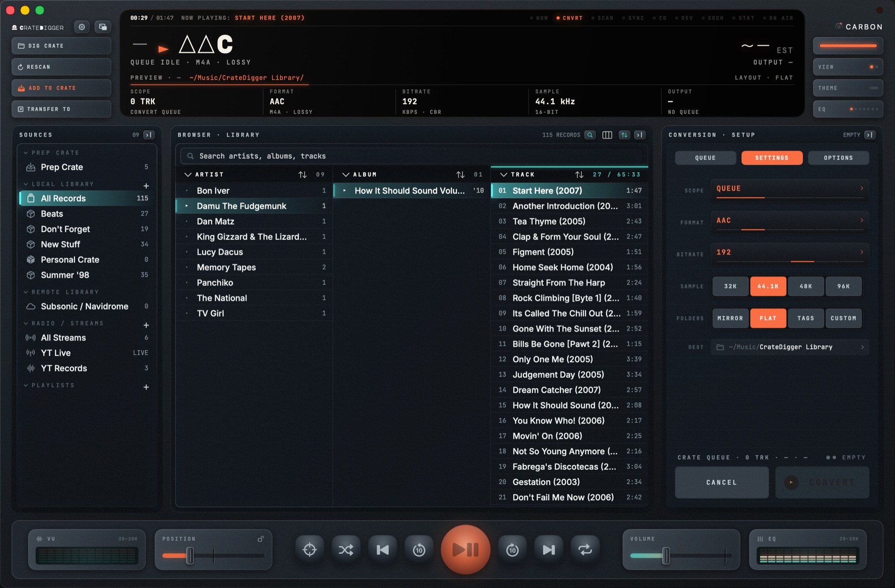Jump forward ten seconds

point(512,550)
